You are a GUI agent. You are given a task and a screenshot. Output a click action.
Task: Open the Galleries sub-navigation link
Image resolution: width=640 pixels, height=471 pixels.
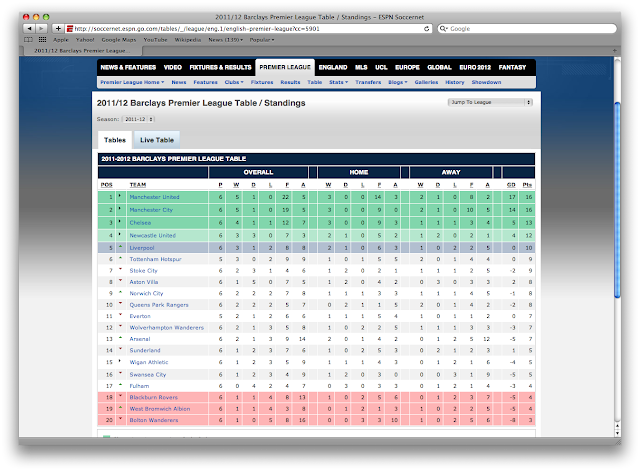(x=426, y=82)
